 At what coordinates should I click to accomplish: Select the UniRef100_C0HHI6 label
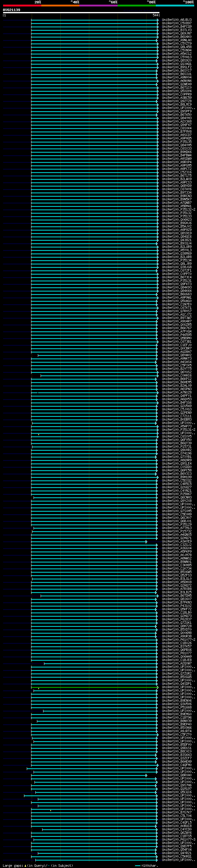[177, 375]
